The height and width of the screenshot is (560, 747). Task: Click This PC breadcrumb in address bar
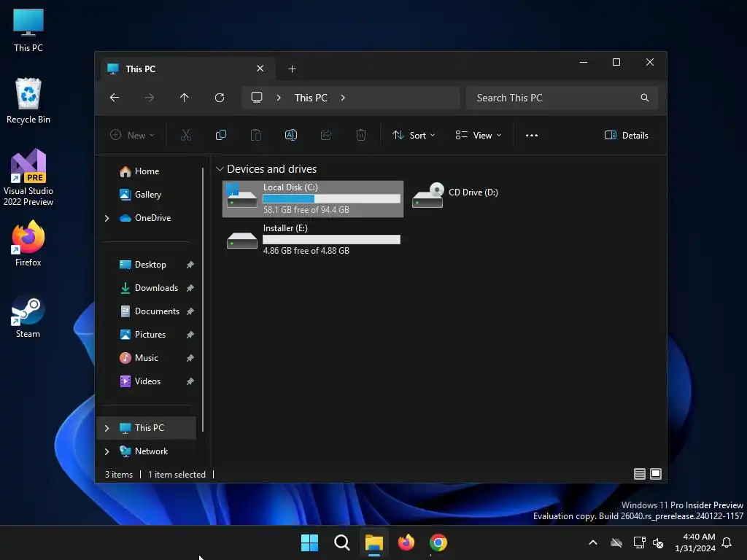tap(311, 98)
